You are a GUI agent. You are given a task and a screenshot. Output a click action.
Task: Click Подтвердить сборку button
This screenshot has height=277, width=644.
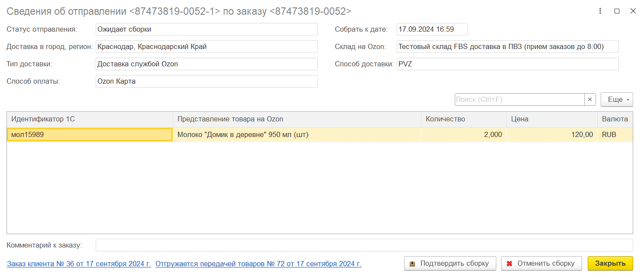coord(450,264)
